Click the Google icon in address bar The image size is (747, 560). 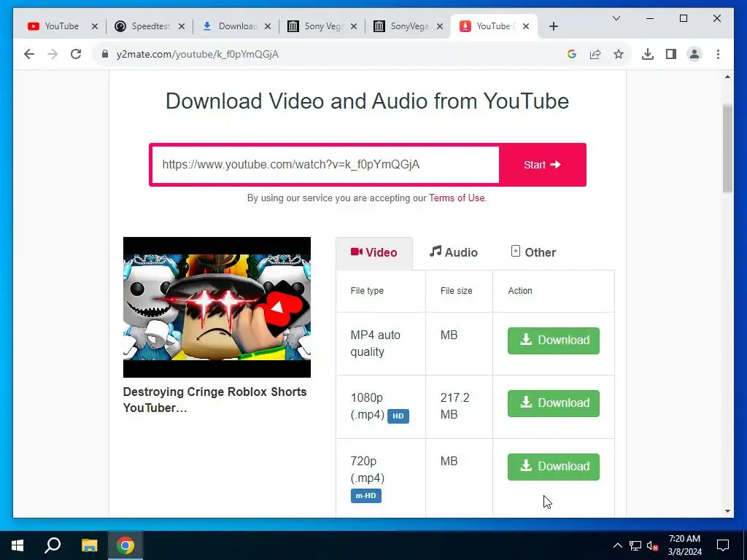[x=572, y=54]
